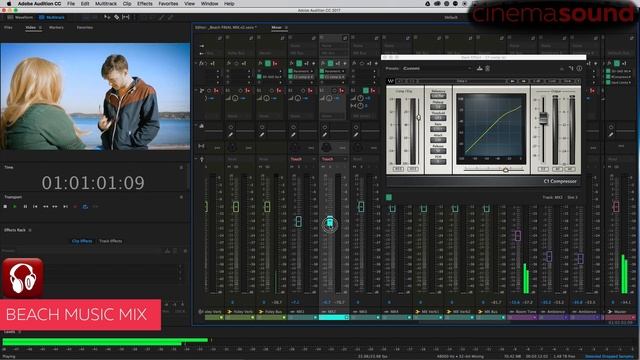This screenshot has height=360, width=640.
Task: Click the video preview of two people
Action: click(96, 97)
